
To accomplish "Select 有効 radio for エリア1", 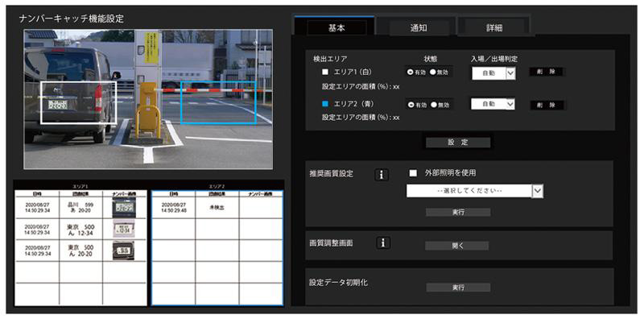I will click(x=410, y=72).
